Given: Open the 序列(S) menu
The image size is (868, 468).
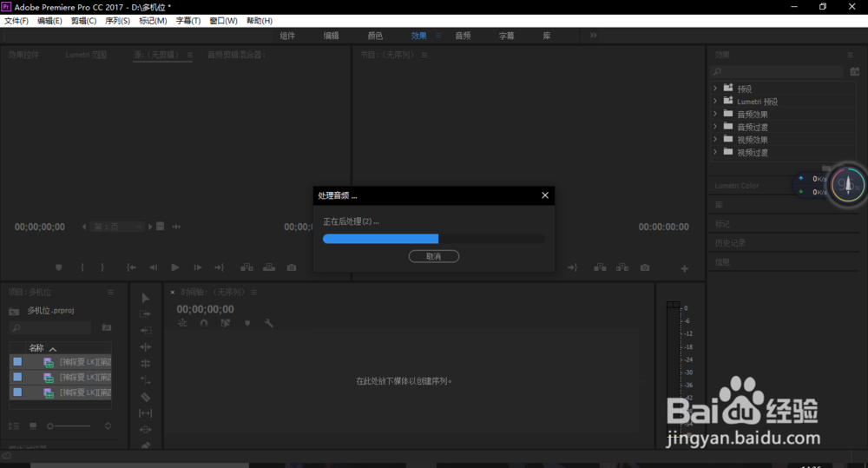Looking at the screenshot, I should 117,21.
